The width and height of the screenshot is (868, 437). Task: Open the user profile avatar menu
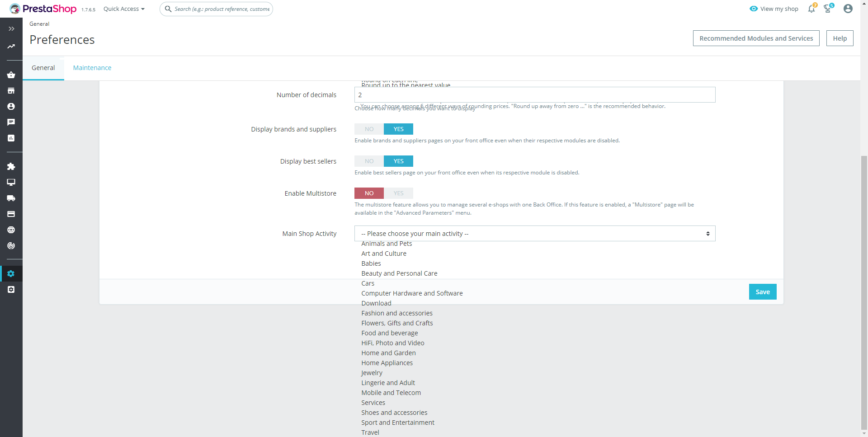[x=848, y=9]
